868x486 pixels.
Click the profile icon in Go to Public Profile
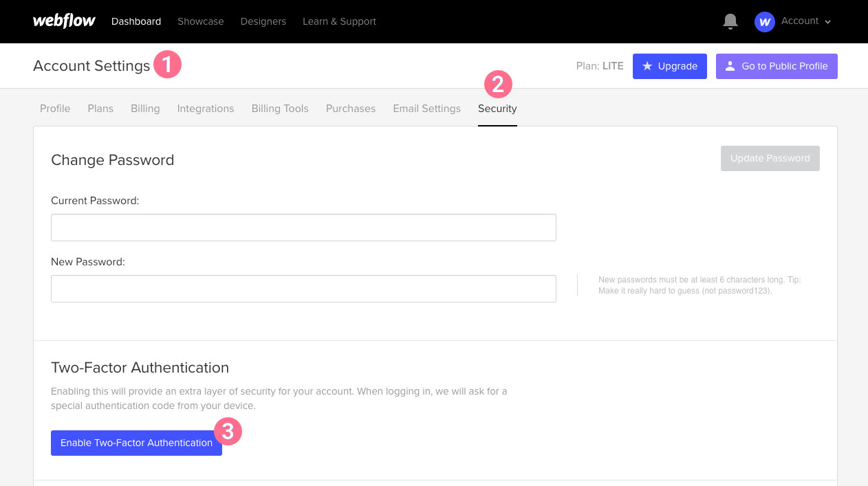pyautogui.click(x=730, y=66)
